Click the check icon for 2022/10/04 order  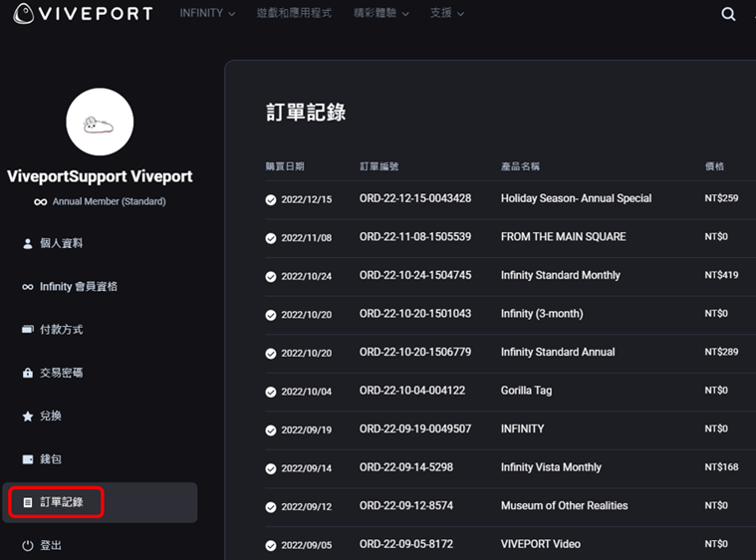pos(271,393)
